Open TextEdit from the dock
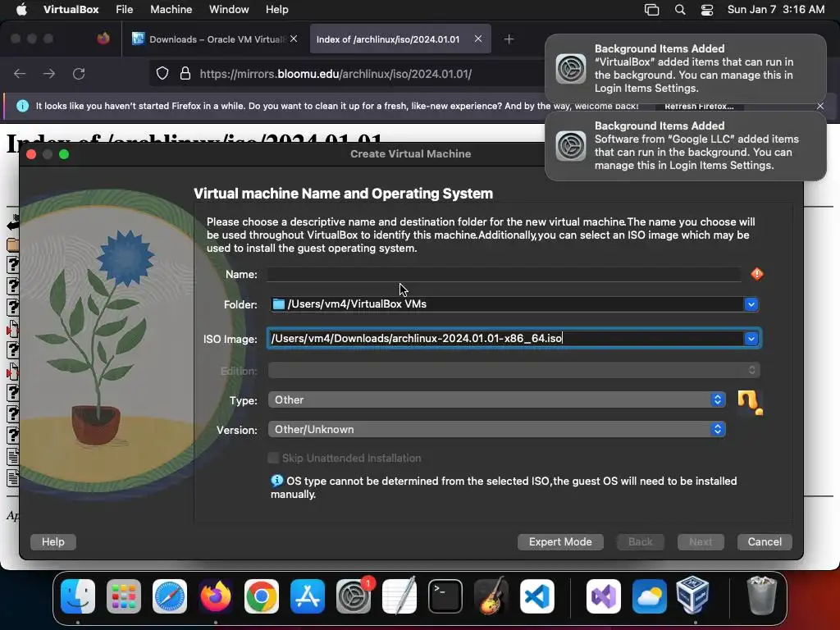This screenshot has height=630, width=840. [399, 596]
